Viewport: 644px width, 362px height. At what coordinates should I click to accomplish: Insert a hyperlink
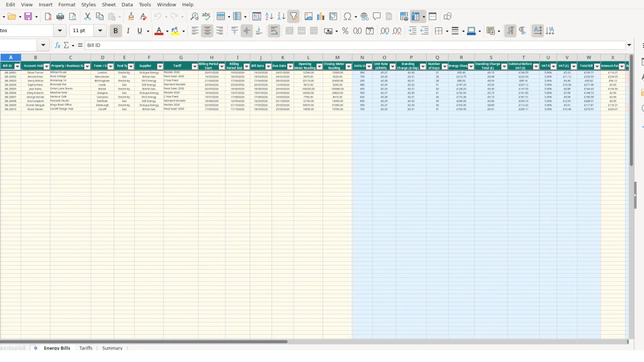(x=364, y=17)
